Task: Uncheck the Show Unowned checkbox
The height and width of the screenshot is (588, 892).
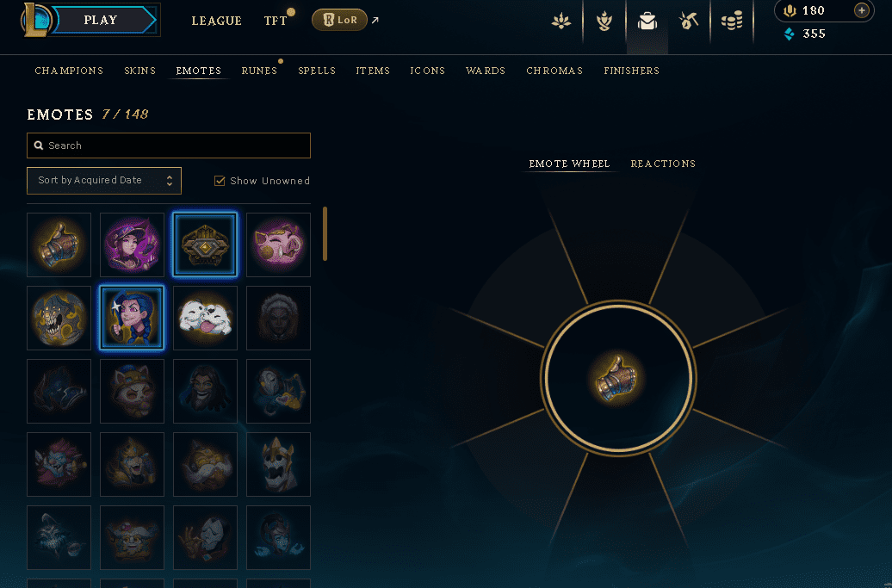Action: click(220, 181)
